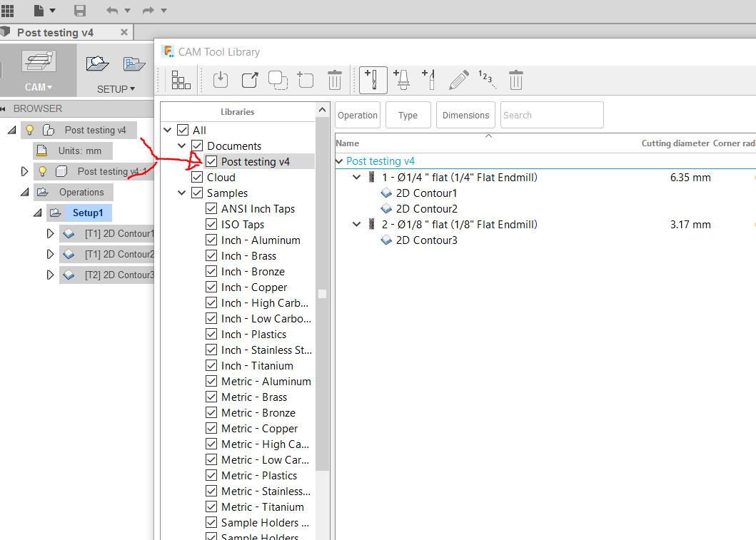Click the tool library Search field
Viewport: 756px width, 540px height.
coord(552,115)
